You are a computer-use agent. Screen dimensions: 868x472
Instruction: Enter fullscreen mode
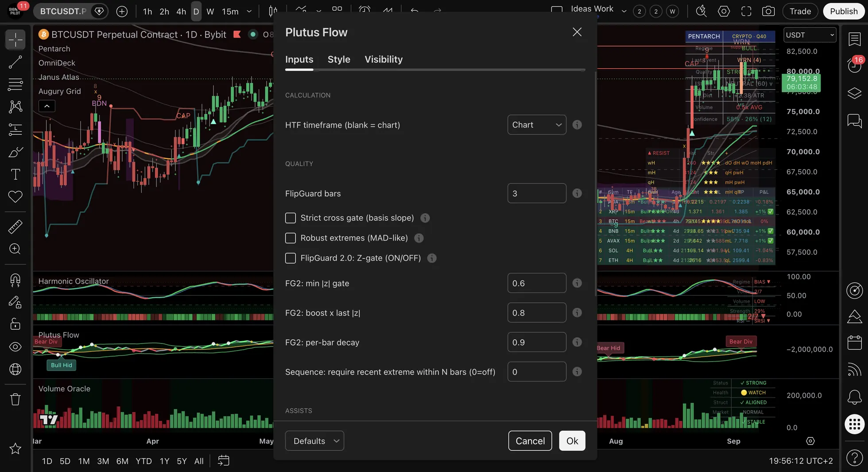746,12
